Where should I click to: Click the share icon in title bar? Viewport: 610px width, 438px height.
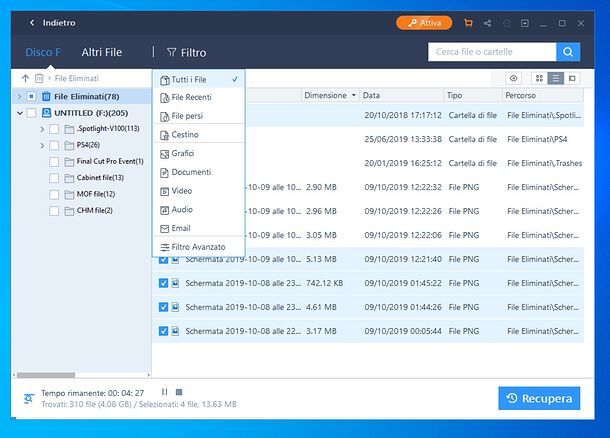(487, 23)
